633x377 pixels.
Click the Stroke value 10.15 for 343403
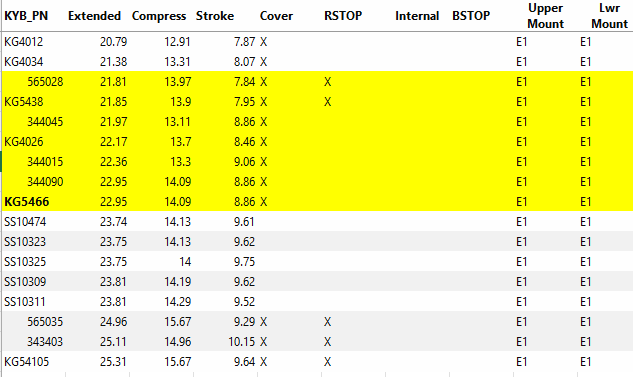(x=241, y=342)
